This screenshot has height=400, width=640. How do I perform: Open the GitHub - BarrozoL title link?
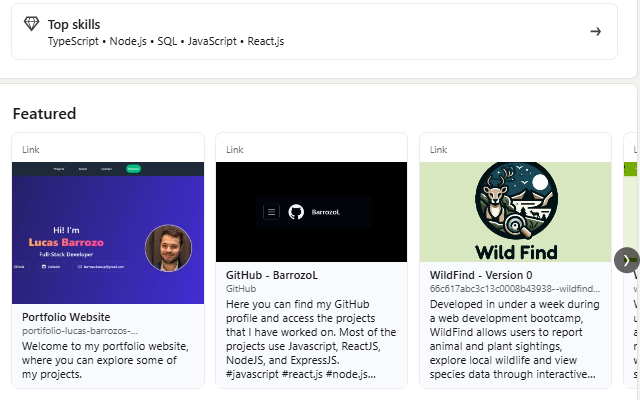(x=272, y=273)
